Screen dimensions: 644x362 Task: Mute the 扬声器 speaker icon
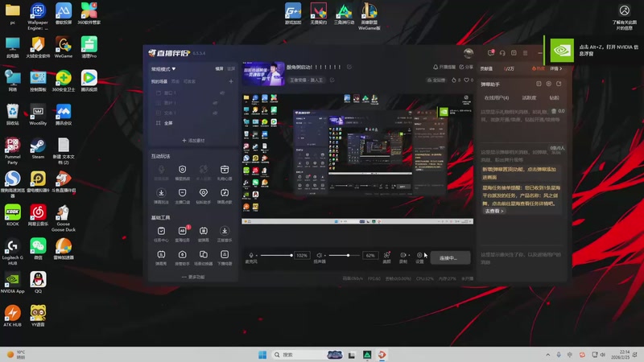coord(319,255)
